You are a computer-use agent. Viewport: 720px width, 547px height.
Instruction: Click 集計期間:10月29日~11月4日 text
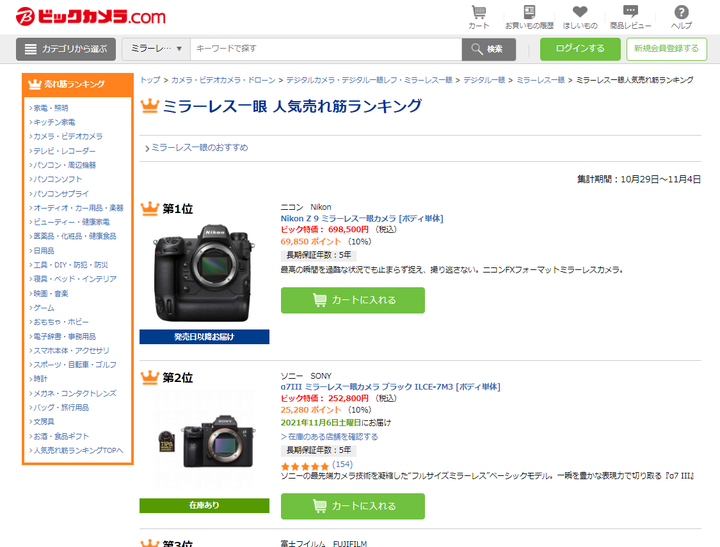coord(639,180)
